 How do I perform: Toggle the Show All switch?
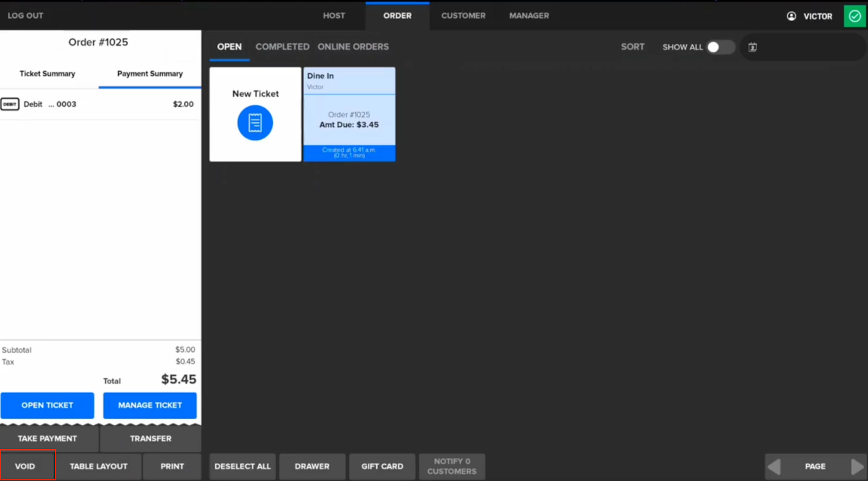[x=720, y=47]
